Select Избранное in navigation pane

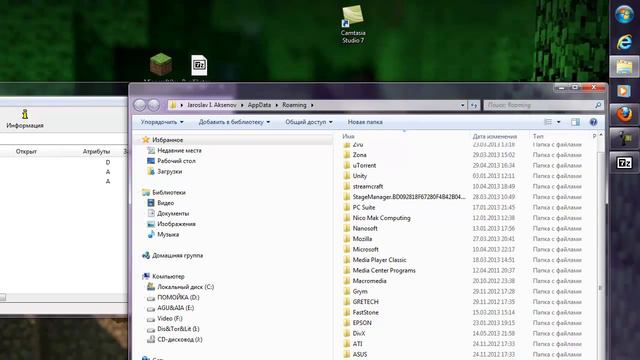pos(167,140)
